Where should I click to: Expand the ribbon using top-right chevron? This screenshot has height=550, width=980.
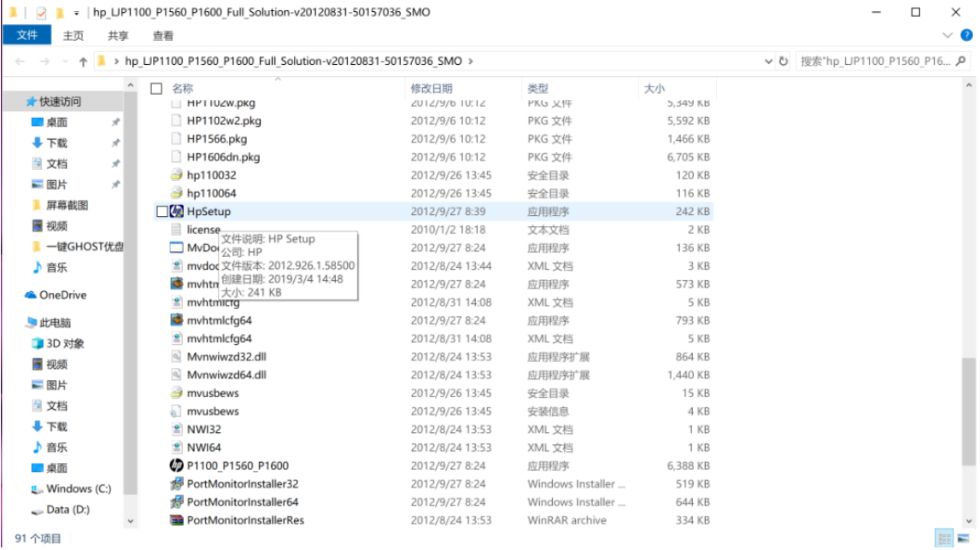click(x=947, y=35)
